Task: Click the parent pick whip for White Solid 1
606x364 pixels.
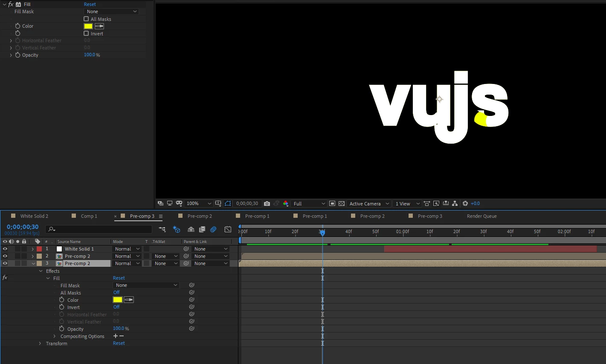Action: tap(186, 249)
